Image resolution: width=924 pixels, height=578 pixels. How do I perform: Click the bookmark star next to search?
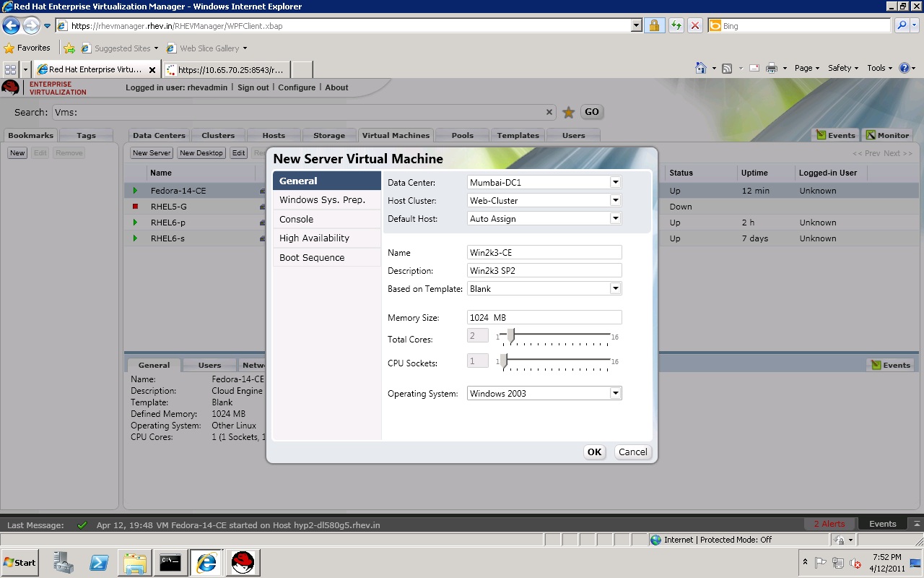click(569, 112)
